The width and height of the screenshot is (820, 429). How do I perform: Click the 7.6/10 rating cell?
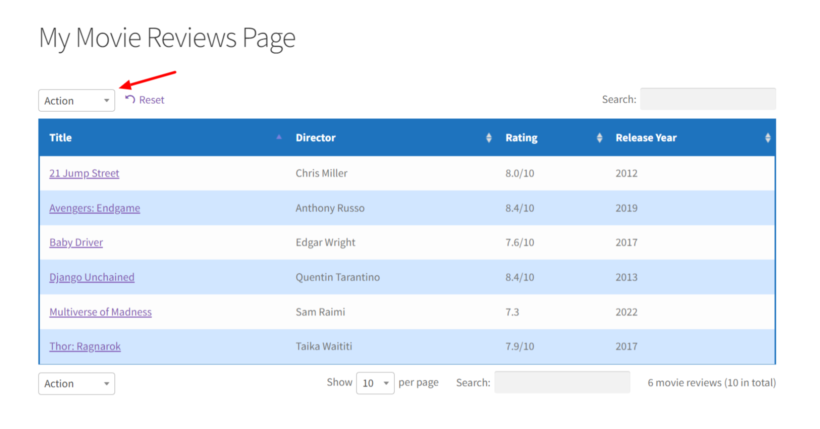point(520,242)
